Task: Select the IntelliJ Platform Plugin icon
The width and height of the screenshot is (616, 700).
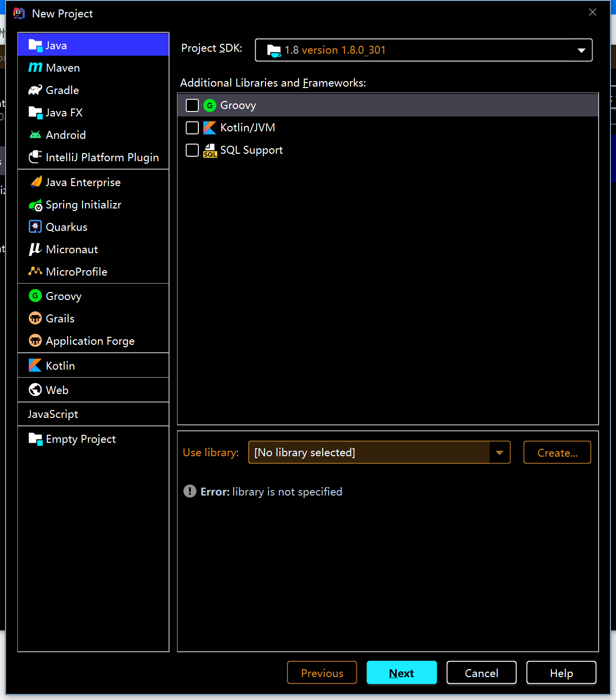Action: coord(35,157)
